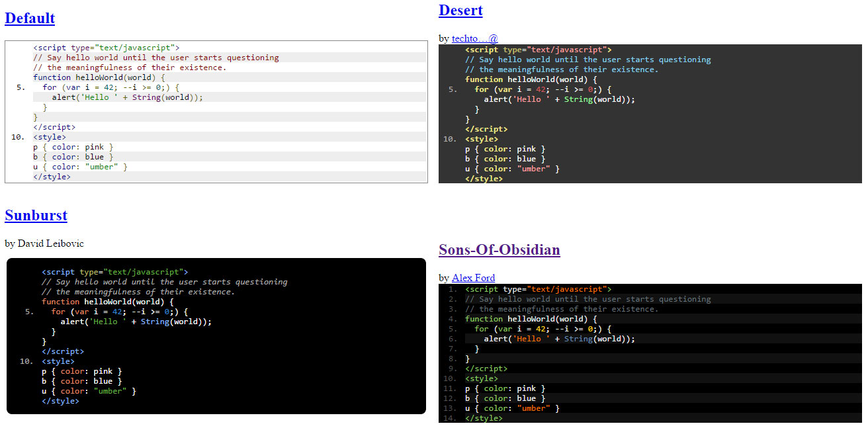Click the Alex Ford author link
The image size is (868, 436).
pyautogui.click(x=474, y=277)
